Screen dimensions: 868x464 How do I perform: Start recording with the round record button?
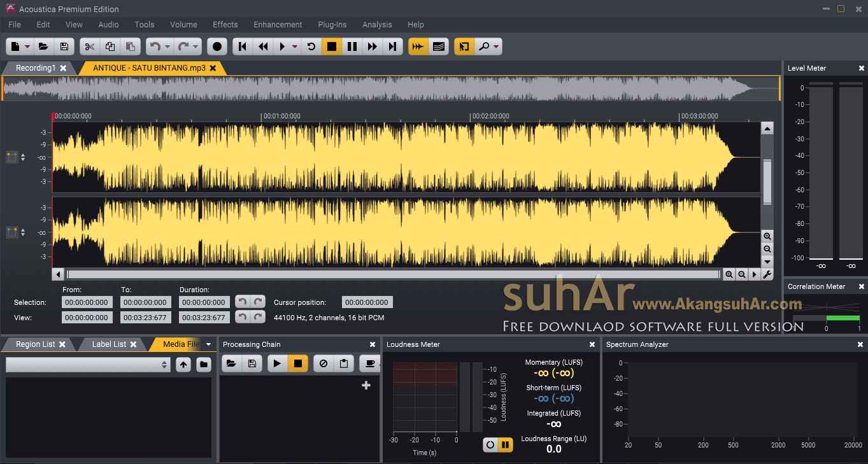click(217, 46)
